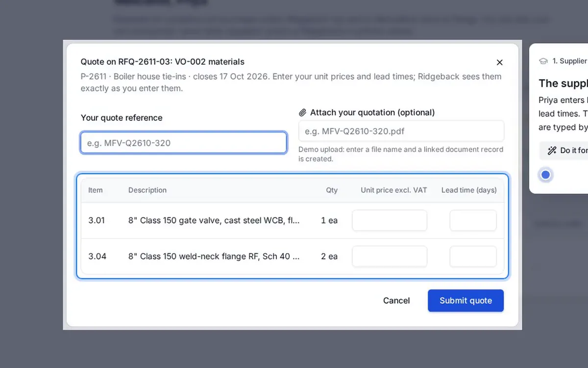Click the paperclip attachment icon
The height and width of the screenshot is (368, 588).
tap(302, 112)
